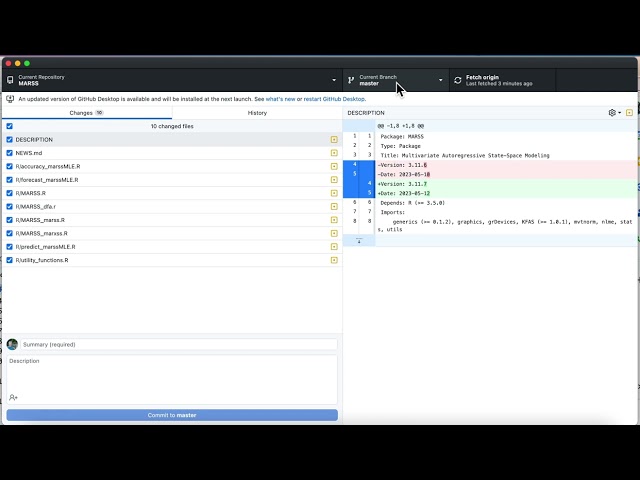Click the repository icon beside MARSS

[x=10, y=80]
